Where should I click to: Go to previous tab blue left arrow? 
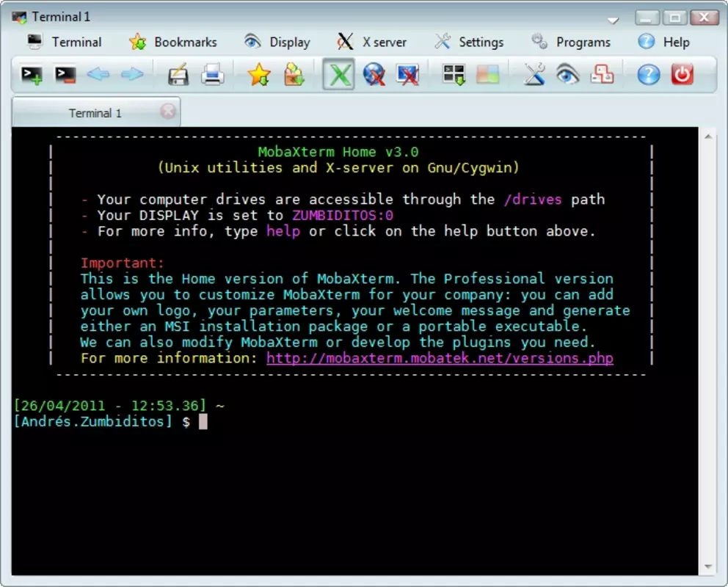click(98, 74)
